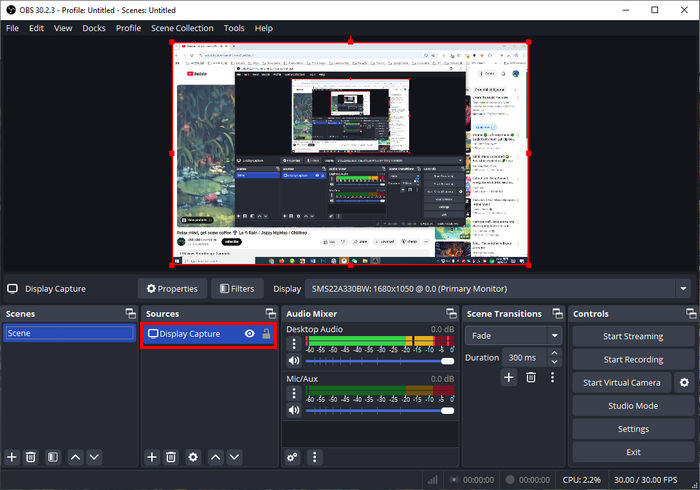
Task: Open source properties gear in Sources panel
Action: [x=193, y=457]
